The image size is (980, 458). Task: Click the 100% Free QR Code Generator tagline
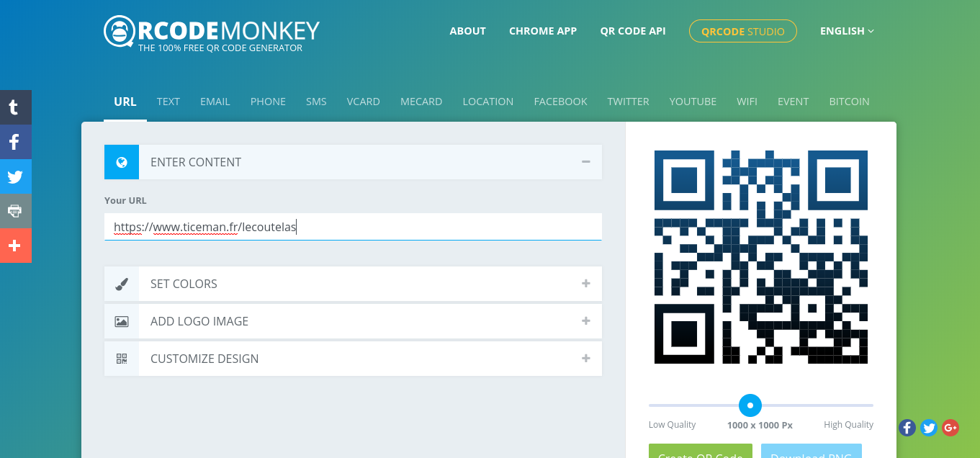[220, 48]
